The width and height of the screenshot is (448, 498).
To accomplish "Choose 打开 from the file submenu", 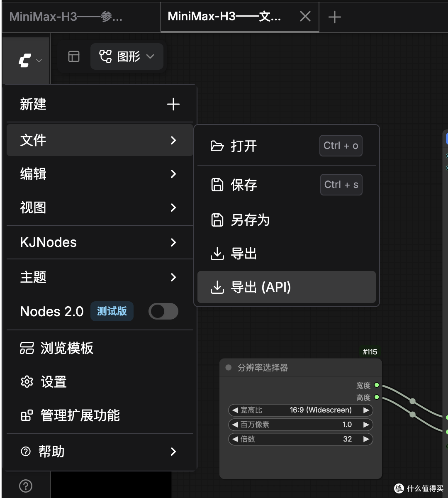I will (287, 146).
